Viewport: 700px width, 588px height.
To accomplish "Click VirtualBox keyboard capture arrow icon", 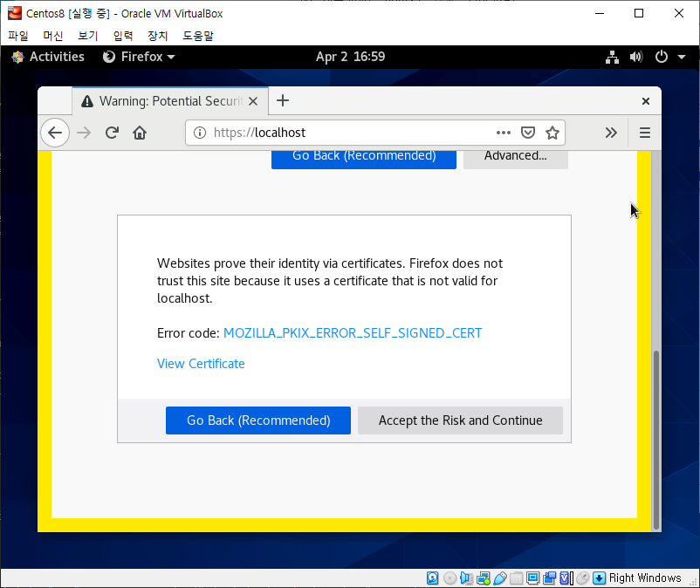I will [x=599, y=578].
